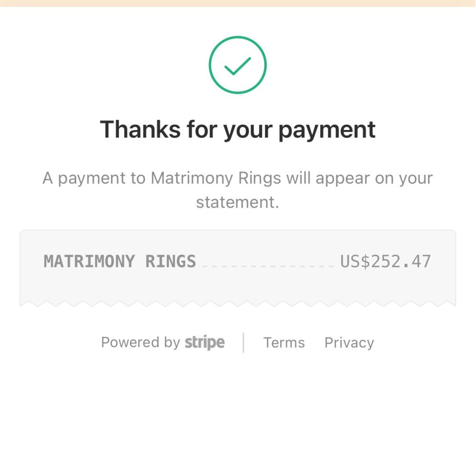Image resolution: width=476 pixels, height=467 pixels.
Task: Click the uppercase "MATRIMONY" receipt label
Action: pos(89,261)
